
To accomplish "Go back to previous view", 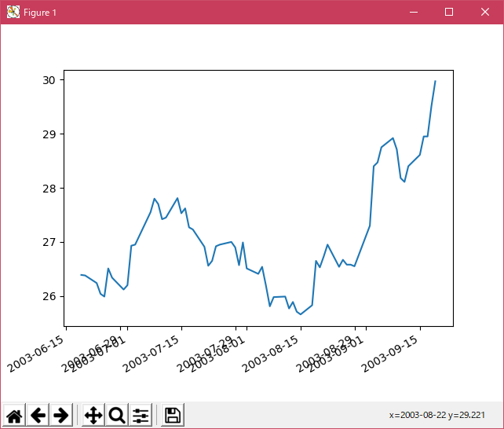I will point(38,415).
